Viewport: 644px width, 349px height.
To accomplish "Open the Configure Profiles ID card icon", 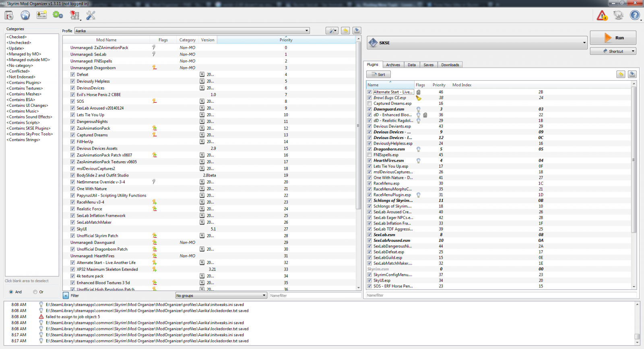I will pos(41,15).
